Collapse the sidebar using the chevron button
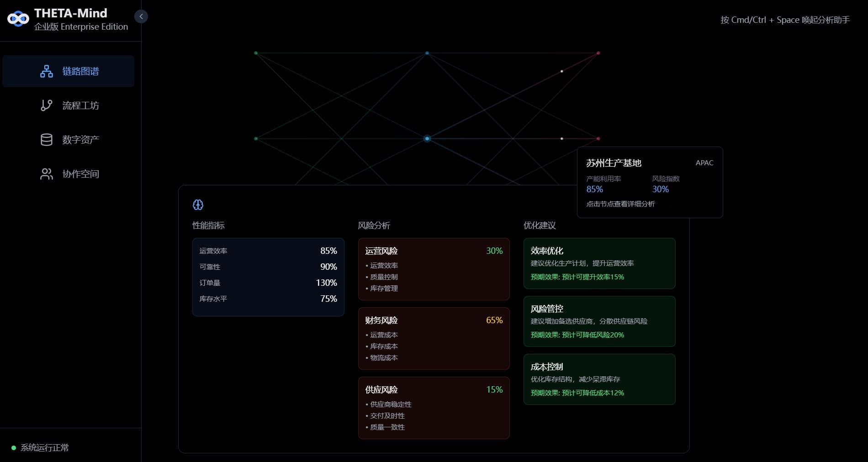The height and width of the screenshot is (462, 868). (x=142, y=16)
